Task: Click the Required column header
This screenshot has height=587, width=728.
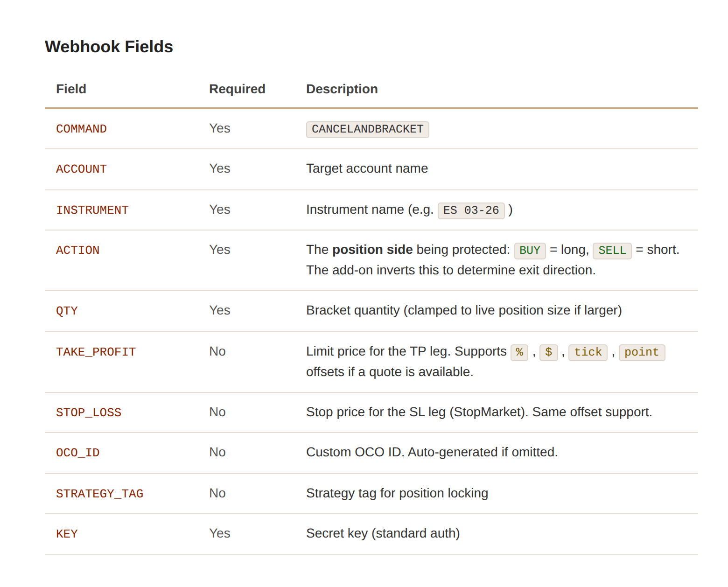Action: [237, 89]
